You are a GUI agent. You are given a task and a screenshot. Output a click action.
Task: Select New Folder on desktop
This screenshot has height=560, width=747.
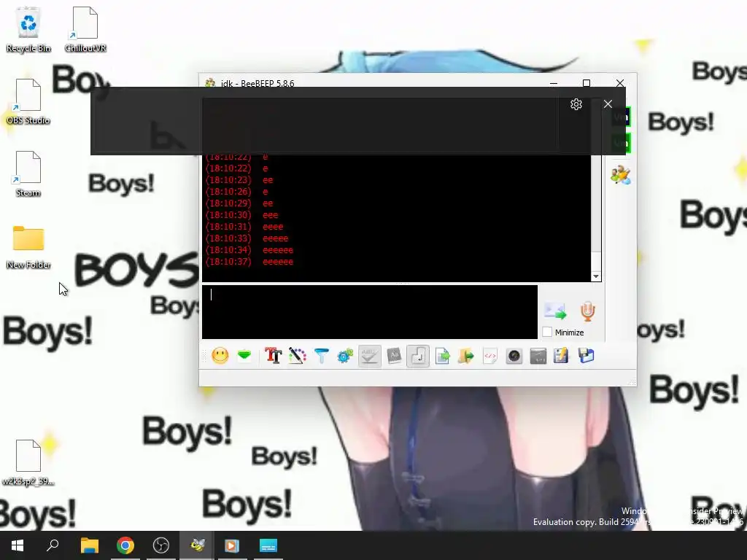[28, 246]
